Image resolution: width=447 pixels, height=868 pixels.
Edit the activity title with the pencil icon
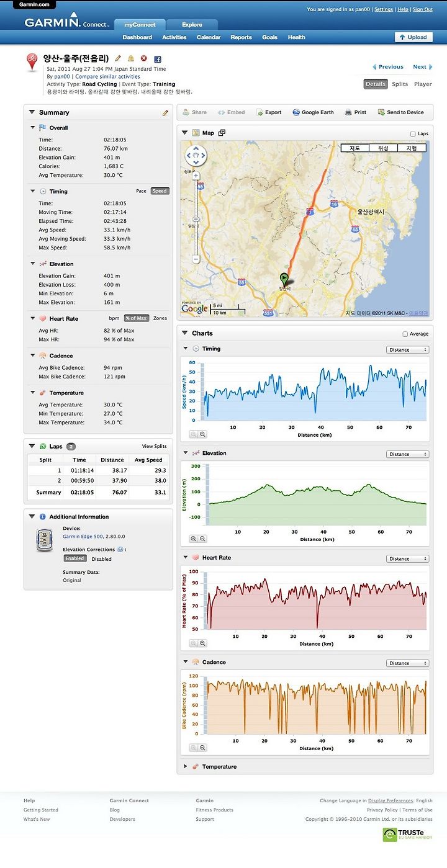[x=118, y=58]
